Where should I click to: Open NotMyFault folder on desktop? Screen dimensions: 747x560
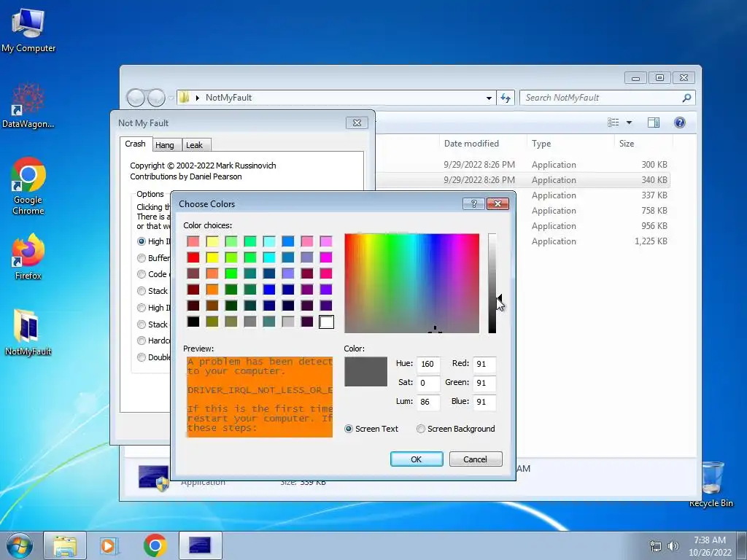coord(28,332)
